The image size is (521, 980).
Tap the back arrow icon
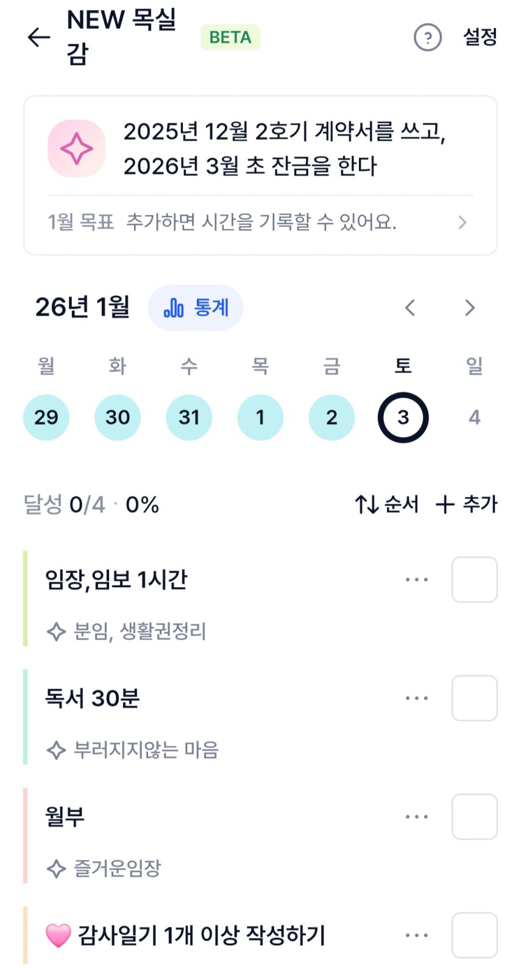point(38,37)
